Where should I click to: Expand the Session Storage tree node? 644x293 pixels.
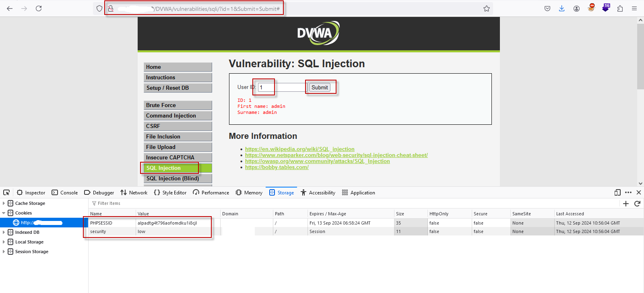pos(4,252)
